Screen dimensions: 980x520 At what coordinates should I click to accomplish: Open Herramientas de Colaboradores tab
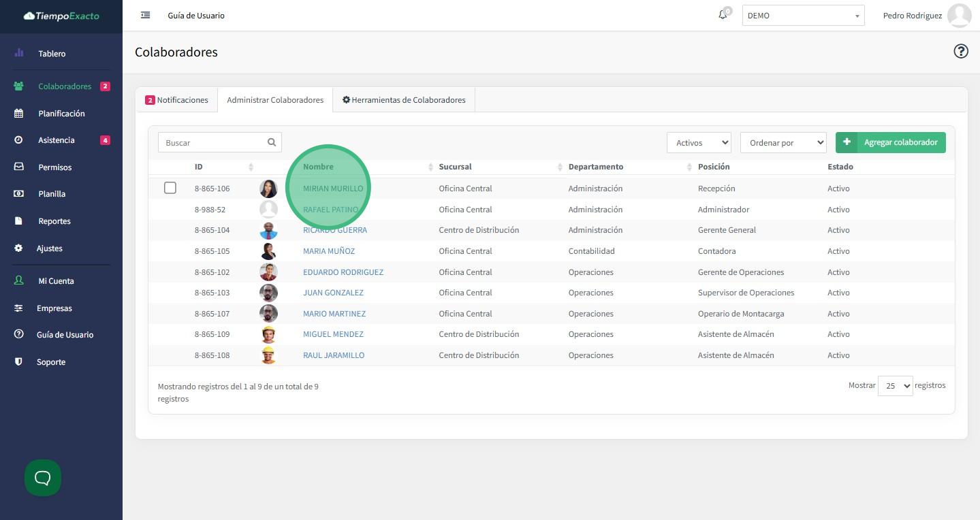(404, 100)
